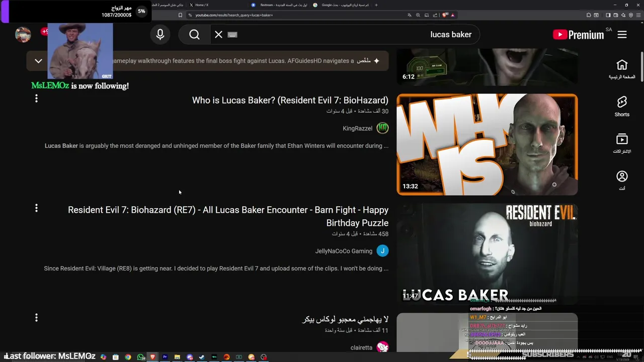Open the on-screen keyboard icon in search bar

click(x=232, y=34)
